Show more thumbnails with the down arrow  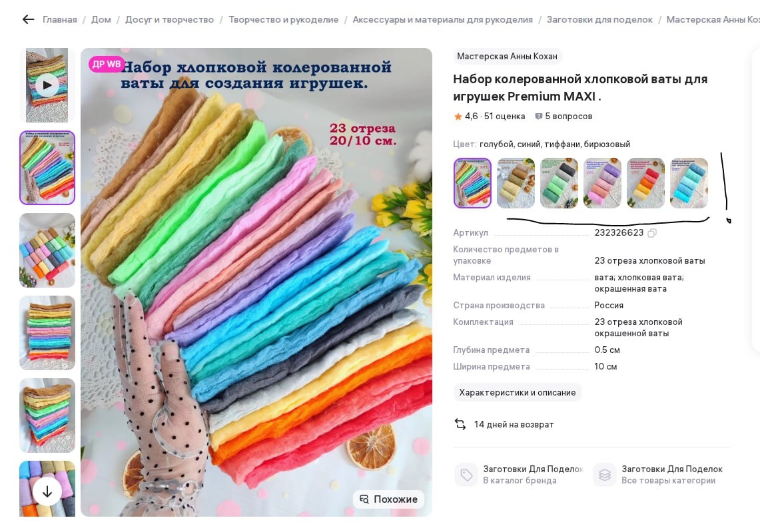point(47,492)
